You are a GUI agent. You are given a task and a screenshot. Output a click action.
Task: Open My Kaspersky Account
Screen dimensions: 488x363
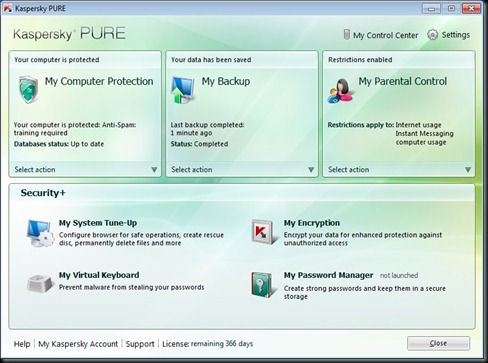(x=78, y=344)
